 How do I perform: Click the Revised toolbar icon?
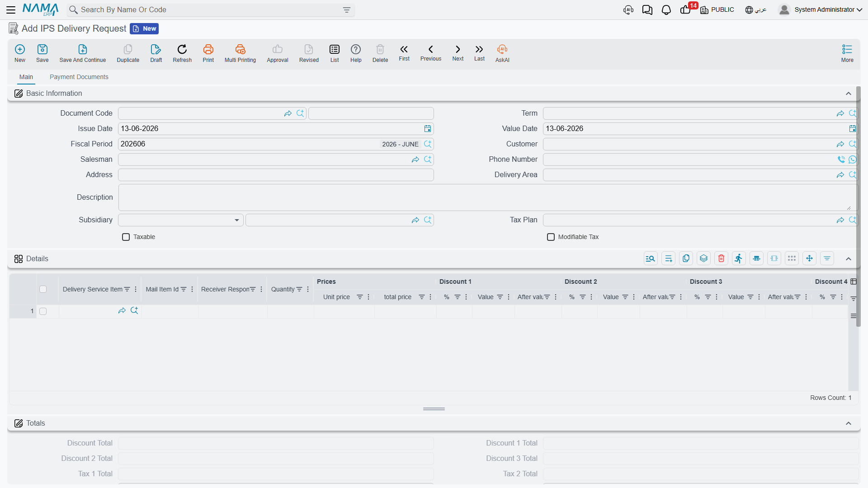coord(309,53)
